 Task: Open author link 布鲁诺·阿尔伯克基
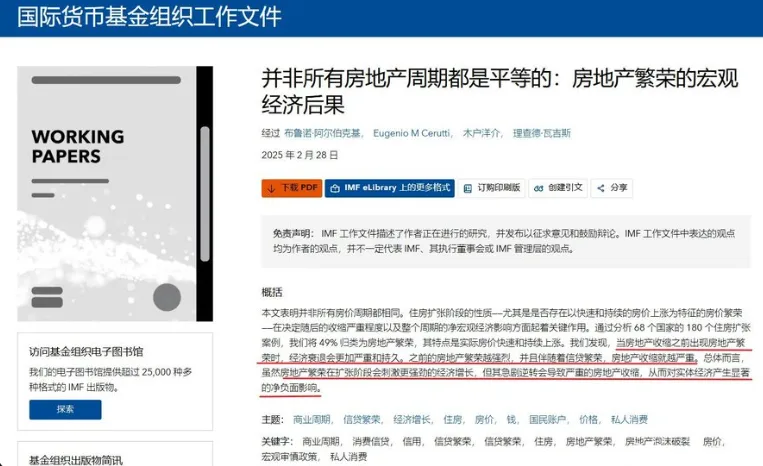pos(323,133)
